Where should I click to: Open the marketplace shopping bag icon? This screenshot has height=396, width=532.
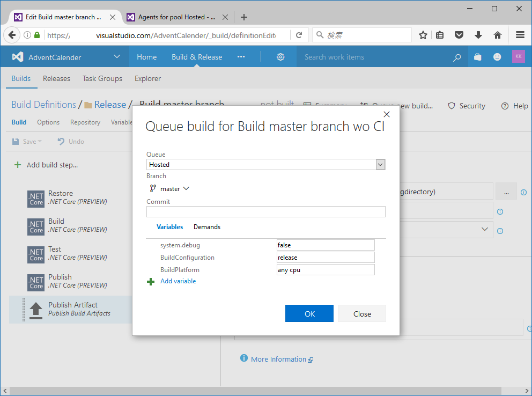[x=477, y=57]
